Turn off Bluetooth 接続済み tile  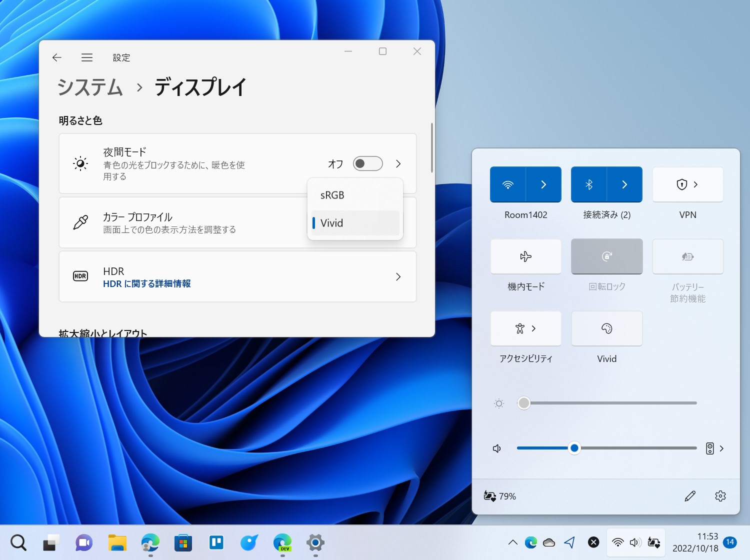589,184
